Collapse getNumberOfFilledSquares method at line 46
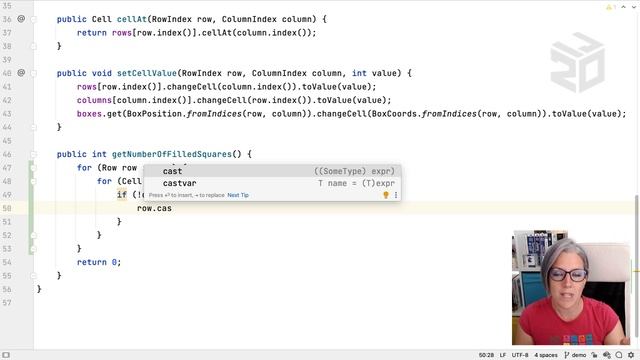Screen dimensions: 640x360 [33, 154]
